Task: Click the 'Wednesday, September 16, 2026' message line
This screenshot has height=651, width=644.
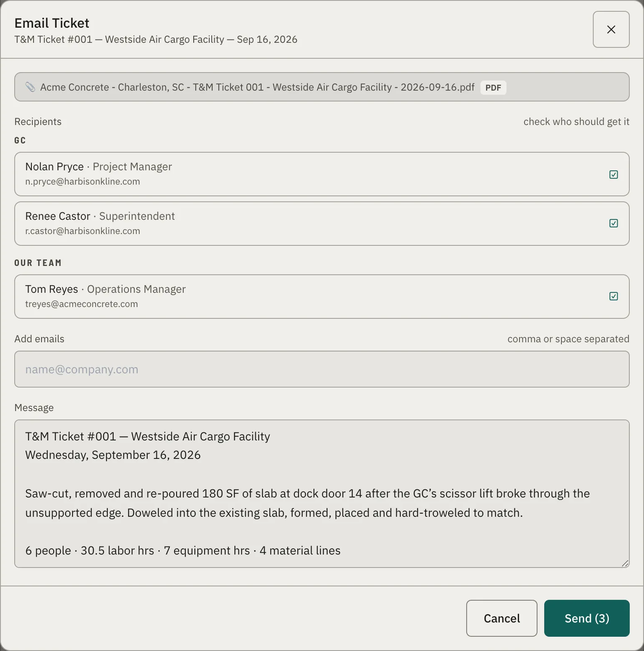Action: coord(113,455)
